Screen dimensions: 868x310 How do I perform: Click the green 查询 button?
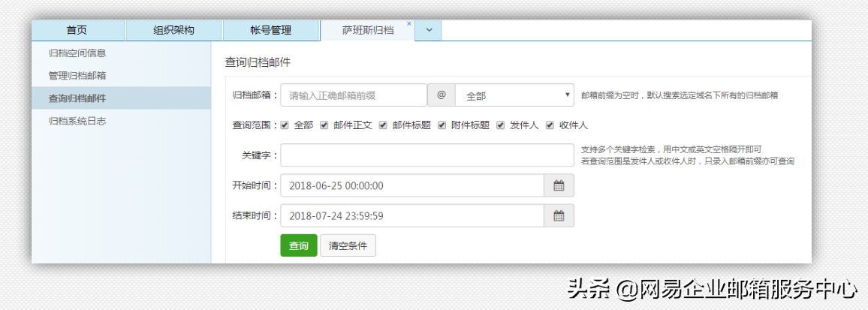point(299,245)
